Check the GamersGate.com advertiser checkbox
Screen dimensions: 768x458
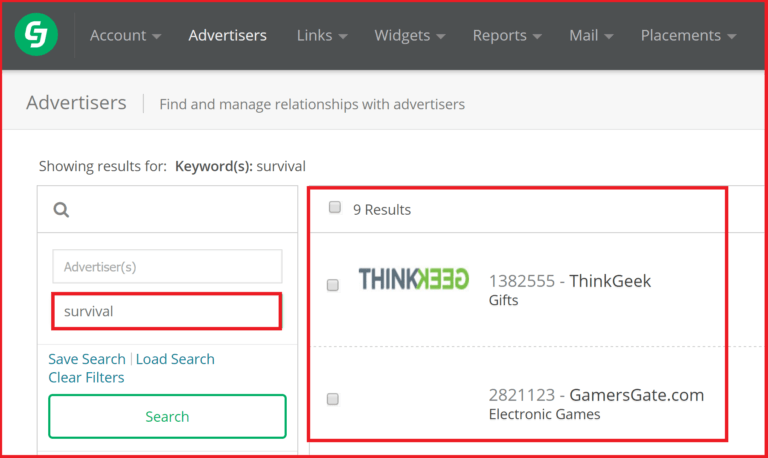pos(333,399)
